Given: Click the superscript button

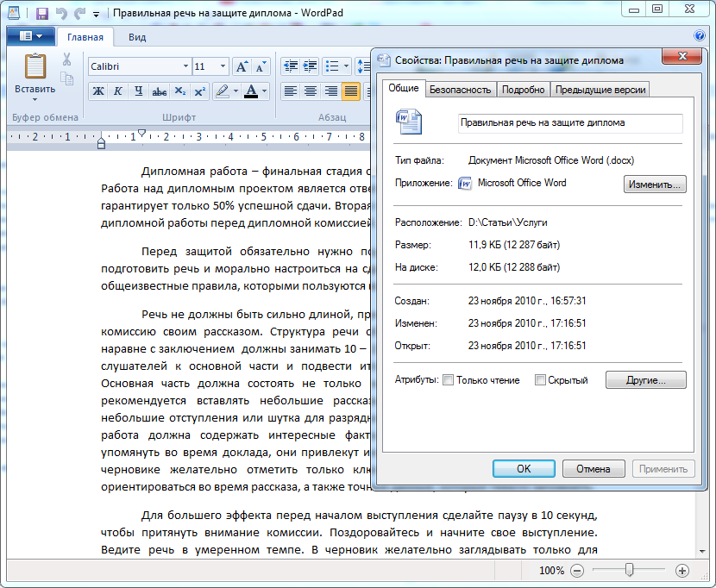Looking at the screenshot, I should (x=200, y=91).
